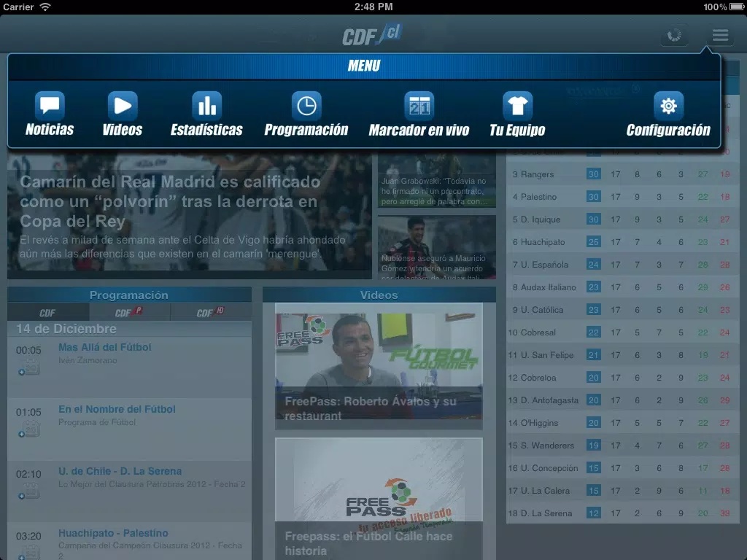Select the 8 Audax Italiano standings row
This screenshot has height=560, width=747.
pyautogui.click(x=623, y=287)
